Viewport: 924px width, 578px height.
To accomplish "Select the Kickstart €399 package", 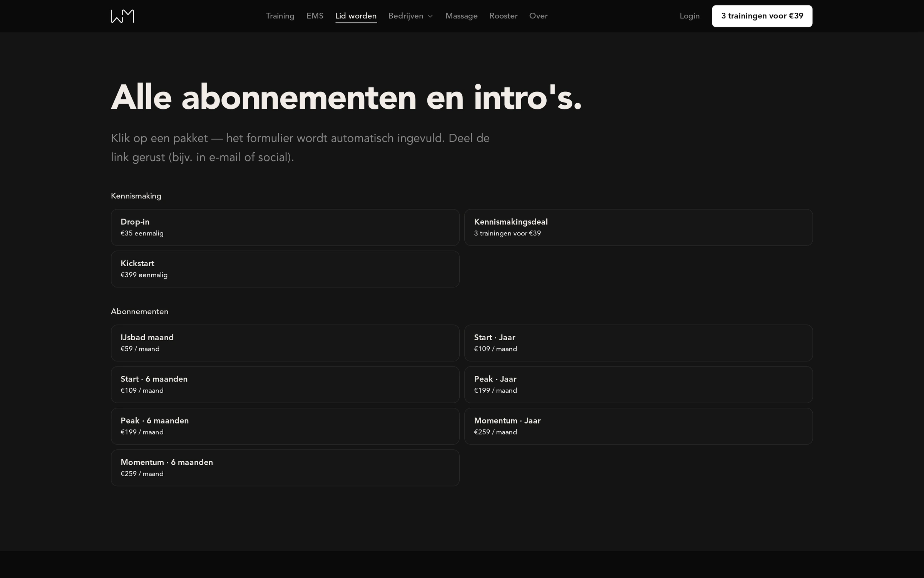I will coord(285,269).
